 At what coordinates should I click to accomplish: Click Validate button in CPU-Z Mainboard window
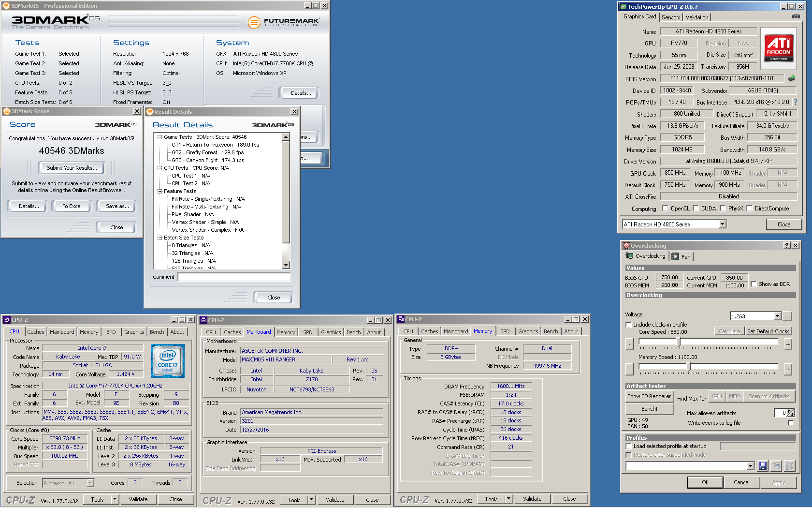pyautogui.click(x=335, y=500)
